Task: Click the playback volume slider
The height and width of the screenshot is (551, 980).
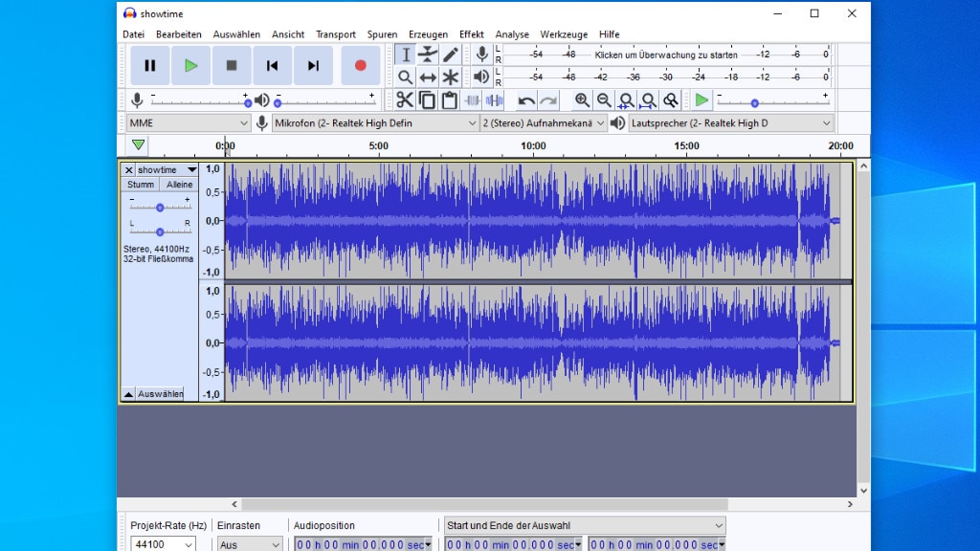Action: (x=325, y=101)
